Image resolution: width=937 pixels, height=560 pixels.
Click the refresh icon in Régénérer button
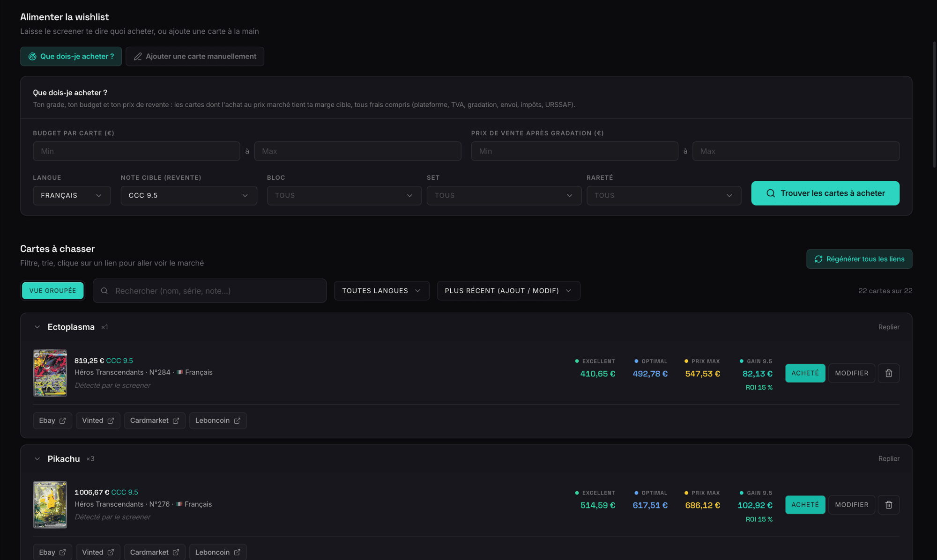pos(818,259)
